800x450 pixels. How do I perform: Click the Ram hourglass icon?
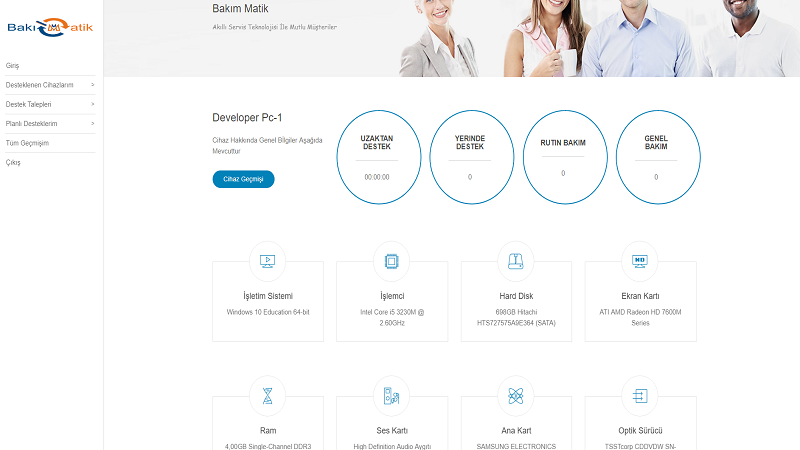click(x=267, y=396)
